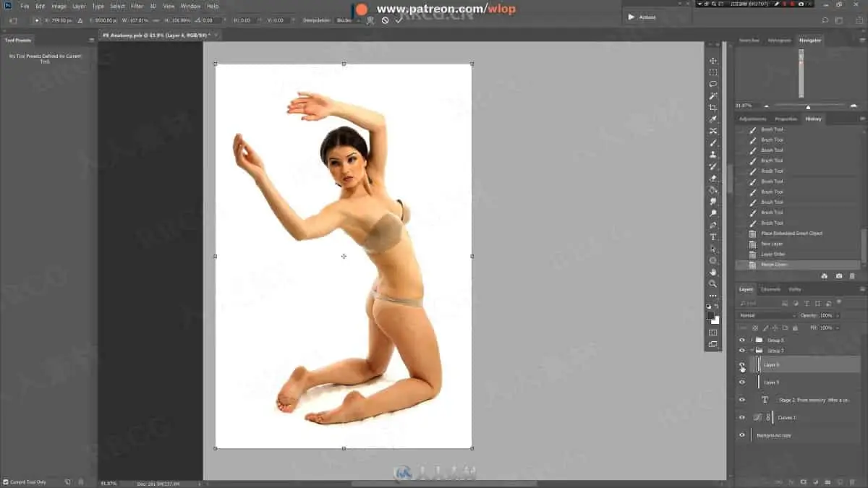Viewport: 868px width, 488px height.
Task: Open the Actions panel button
Action: 642,17
